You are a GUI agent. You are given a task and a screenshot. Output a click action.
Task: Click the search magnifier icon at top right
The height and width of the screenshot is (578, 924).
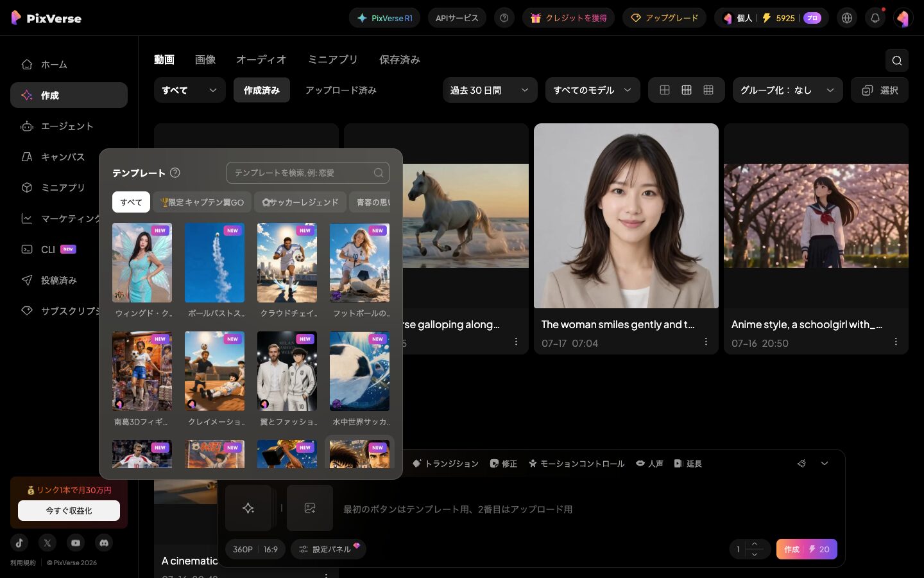[896, 60]
